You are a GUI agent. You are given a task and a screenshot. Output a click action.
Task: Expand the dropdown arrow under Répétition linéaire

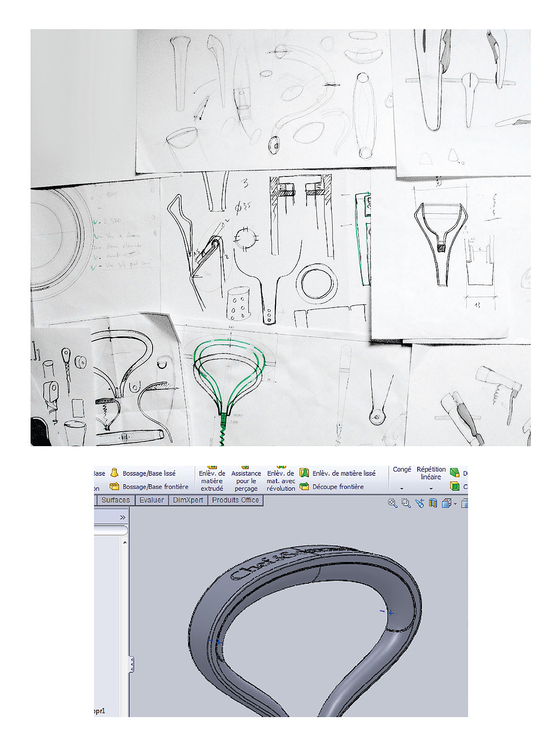click(x=431, y=488)
